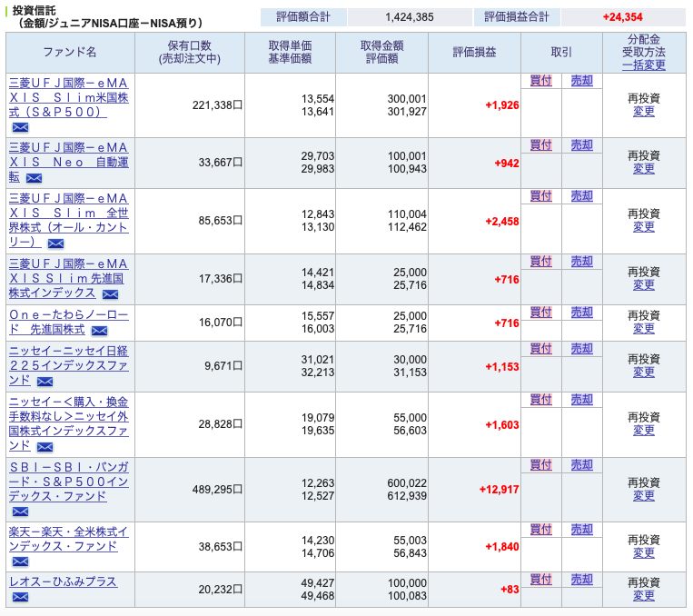Click mail icon for eMAXIS Slim 全世界株式
Image resolution: width=693 pixels, height=616 pixels.
click(55, 243)
